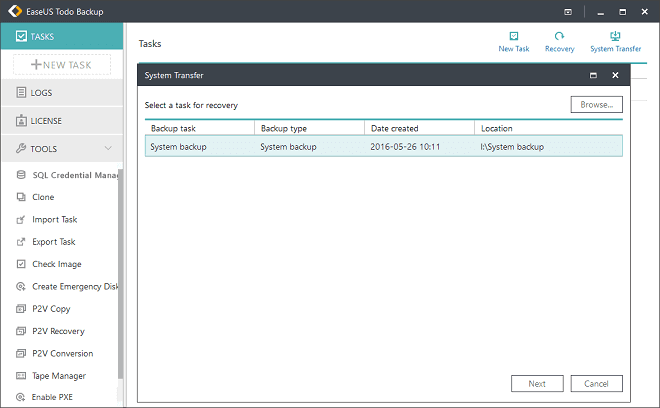Click the Export Task icon

click(21, 242)
